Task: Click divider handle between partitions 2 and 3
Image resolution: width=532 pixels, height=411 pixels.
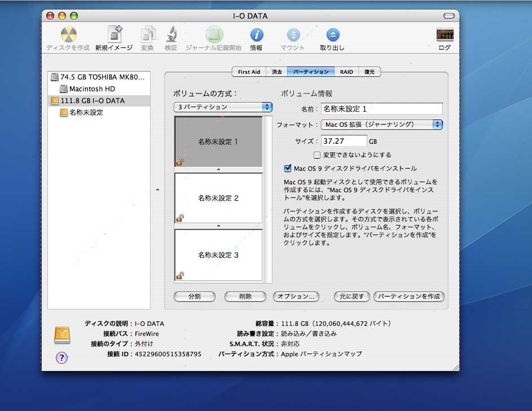Action: pos(218,226)
